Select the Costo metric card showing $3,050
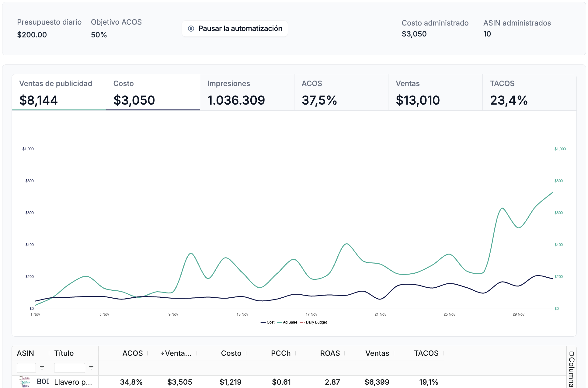Viewport: 588px width, 388px height. pos(153,92)
